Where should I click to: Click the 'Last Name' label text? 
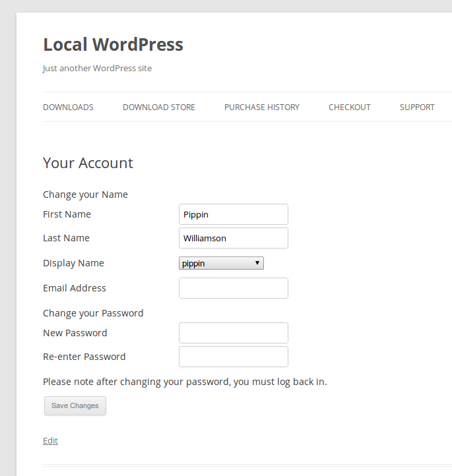point(66,238)
